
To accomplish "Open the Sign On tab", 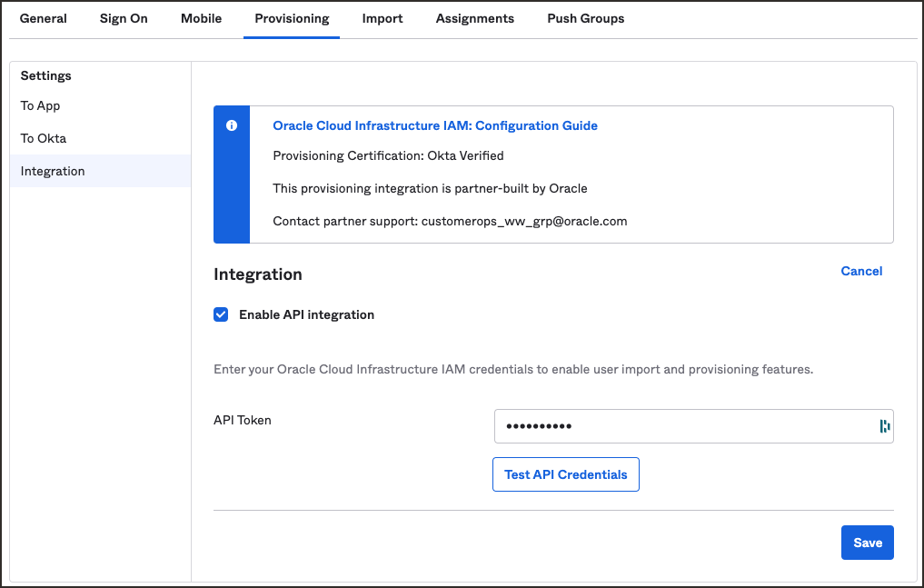I will pos(124,18).
